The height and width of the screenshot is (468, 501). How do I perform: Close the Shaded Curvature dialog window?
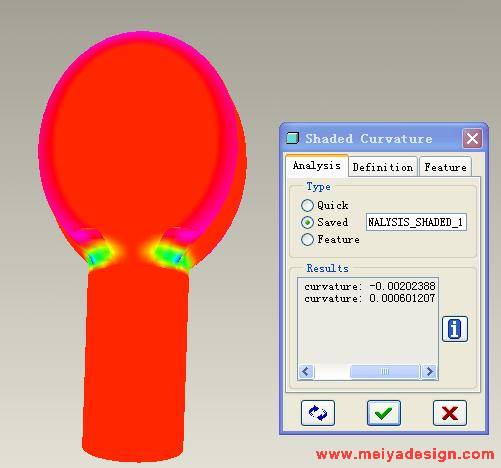click(472, 138)
